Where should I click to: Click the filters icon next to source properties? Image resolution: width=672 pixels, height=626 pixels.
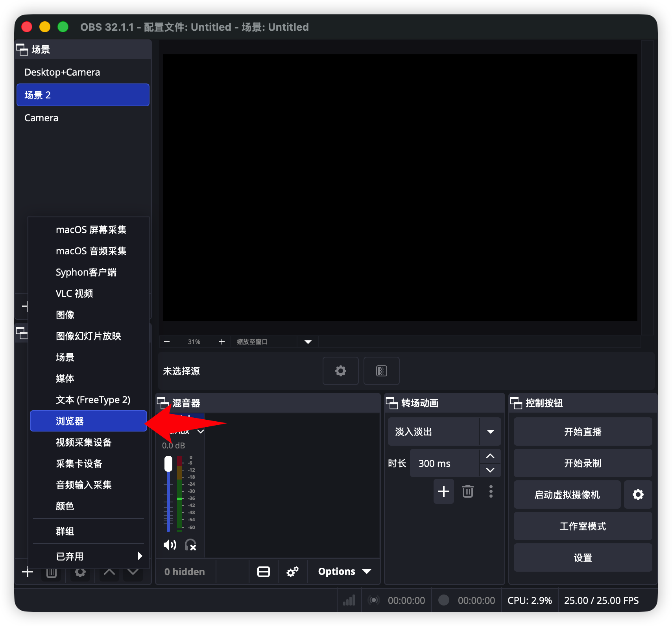tap(381, 370)
